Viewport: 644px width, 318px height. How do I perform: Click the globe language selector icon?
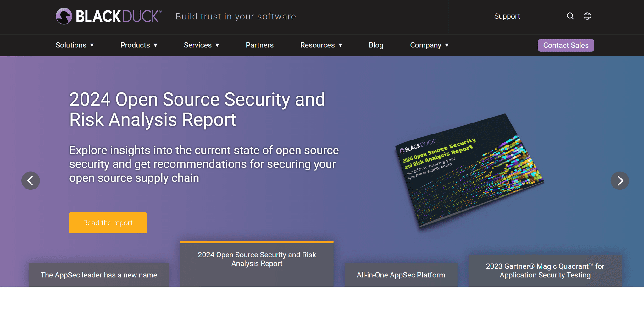(587, 16)
